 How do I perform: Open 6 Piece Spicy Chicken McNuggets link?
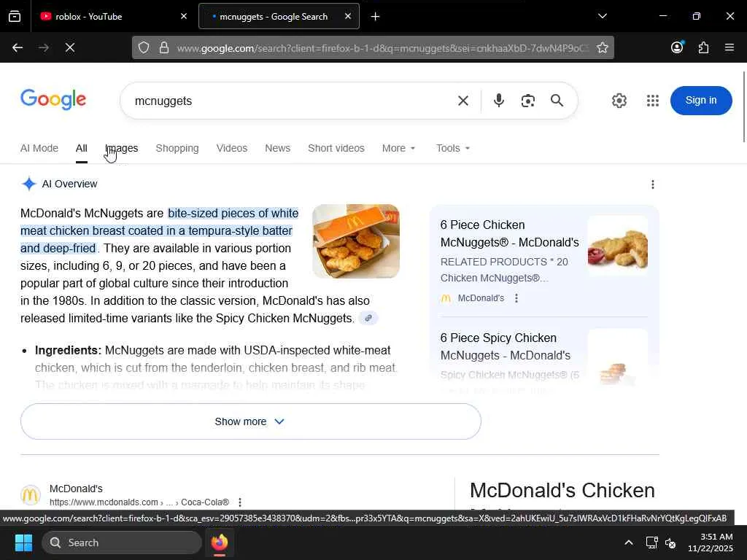coord(506,346)
